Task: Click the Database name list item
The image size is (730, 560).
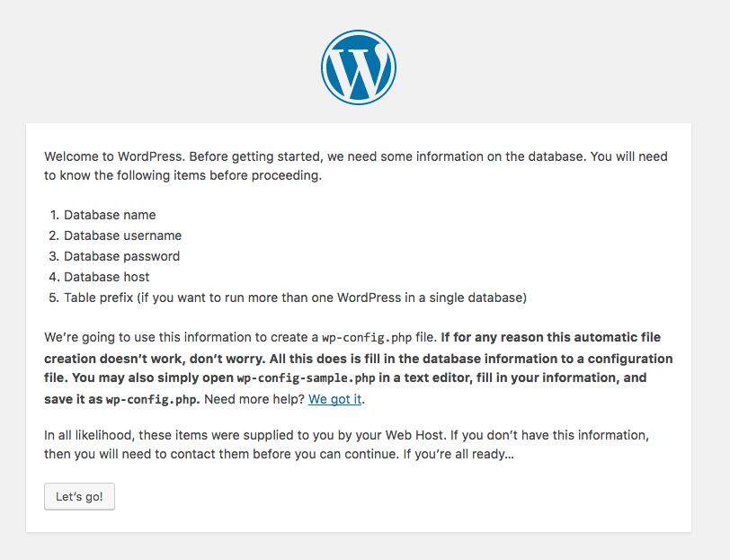Action: coord(110,215)
